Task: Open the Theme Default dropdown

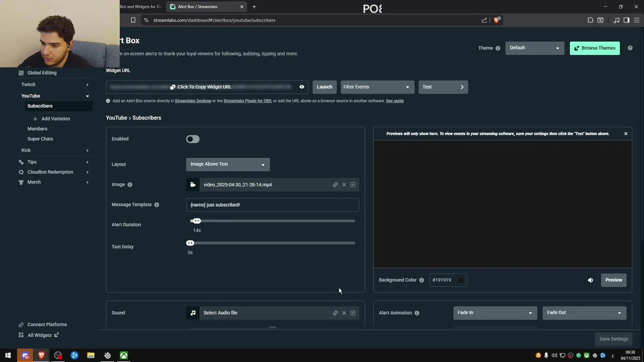Action: tap(534, 48)
